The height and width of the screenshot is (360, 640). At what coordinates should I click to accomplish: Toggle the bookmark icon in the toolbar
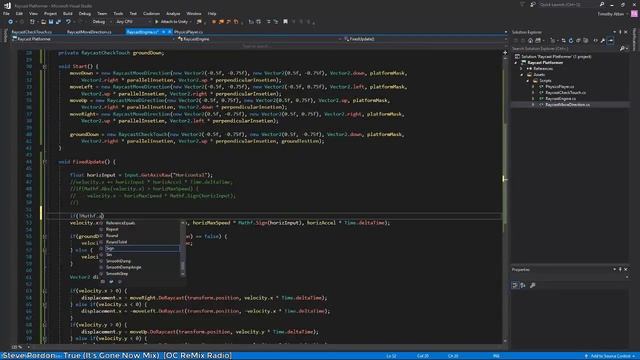click(285, 22)
